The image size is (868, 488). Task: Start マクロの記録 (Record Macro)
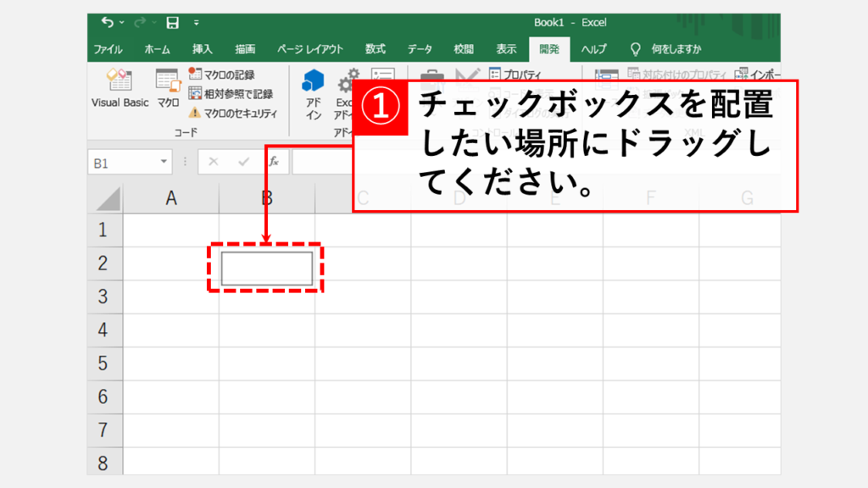pos(222,75)
